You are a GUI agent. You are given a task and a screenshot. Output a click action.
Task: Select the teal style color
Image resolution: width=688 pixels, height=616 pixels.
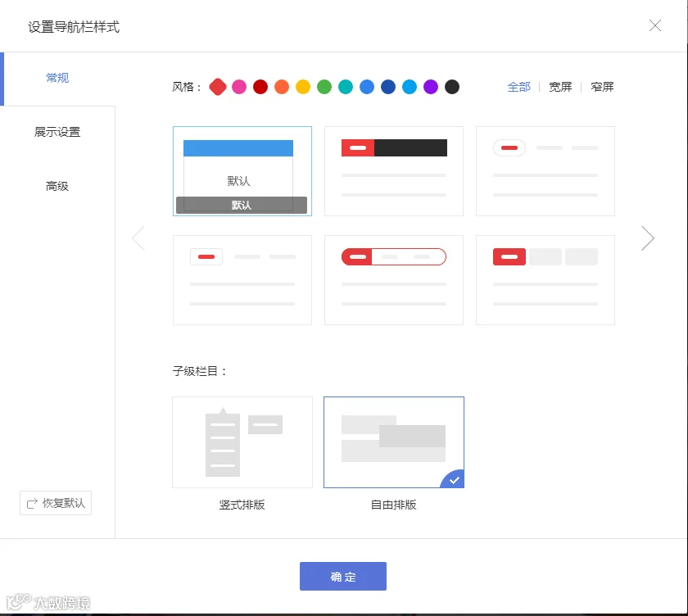click(x=346, y=87)
